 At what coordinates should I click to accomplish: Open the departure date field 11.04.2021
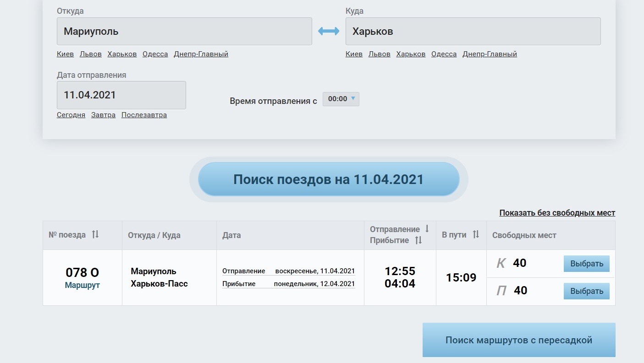tap(121, 95)
